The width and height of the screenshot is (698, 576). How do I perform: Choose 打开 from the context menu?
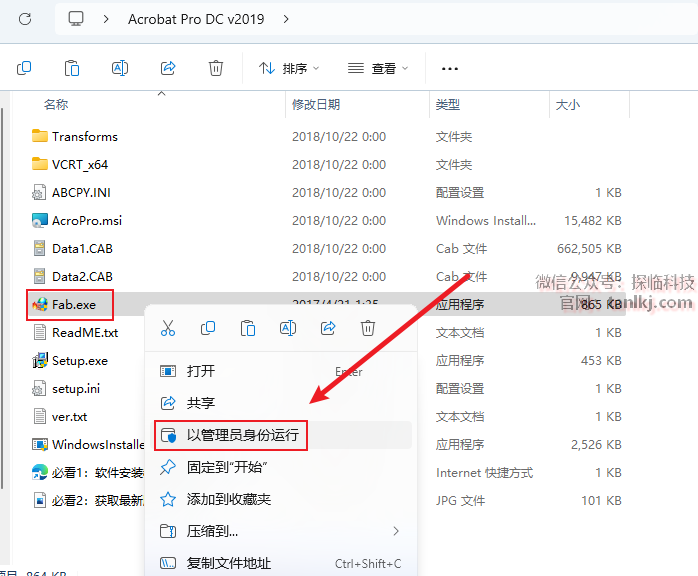point(281,371)
